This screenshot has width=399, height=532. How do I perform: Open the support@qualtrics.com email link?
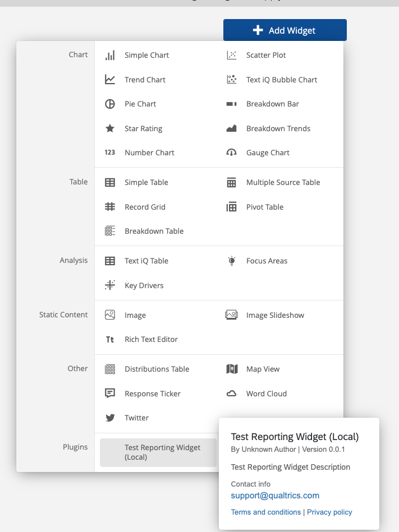(x=275, y=496)
